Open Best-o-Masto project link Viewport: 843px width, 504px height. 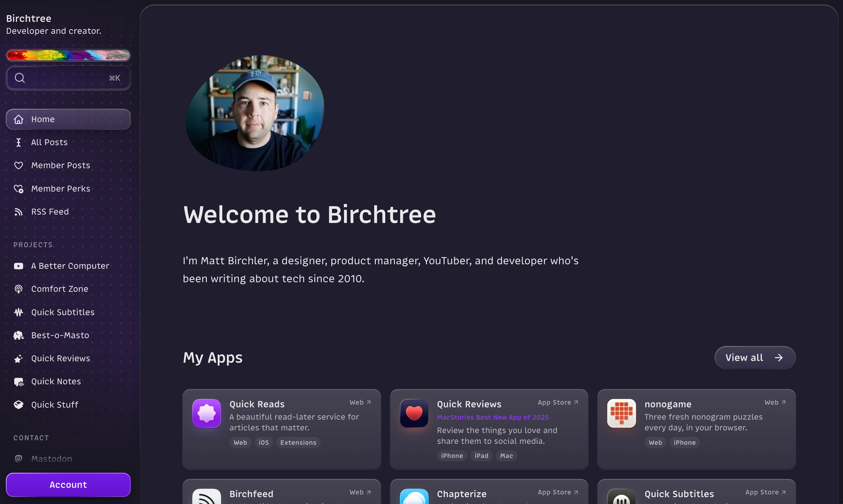tap(68, 335)
